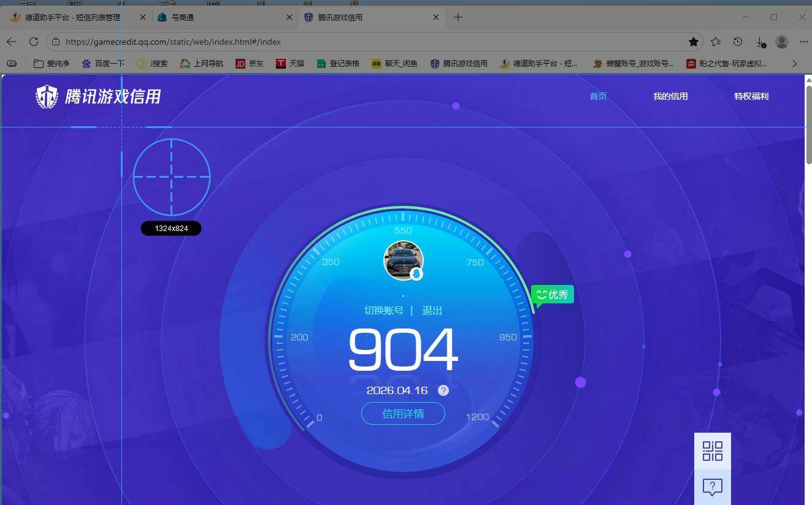Screen dimensions: 812x505
Task: Click the browser refresh icon
Action: [34, 42]
